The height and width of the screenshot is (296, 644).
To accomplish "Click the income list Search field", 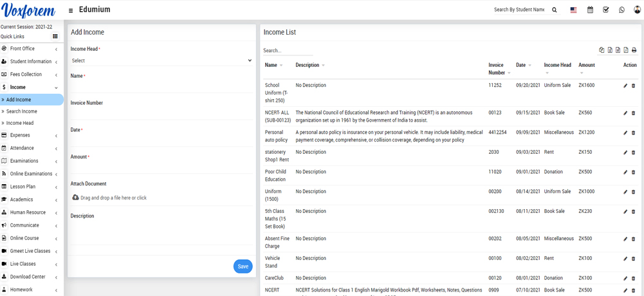I will (x=287, y=50).
